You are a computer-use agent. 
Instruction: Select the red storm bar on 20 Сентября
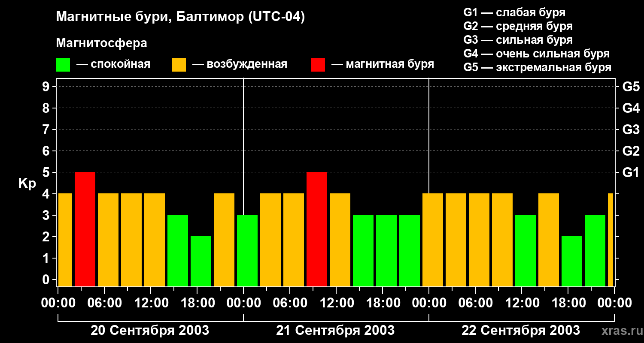point(85,229)
